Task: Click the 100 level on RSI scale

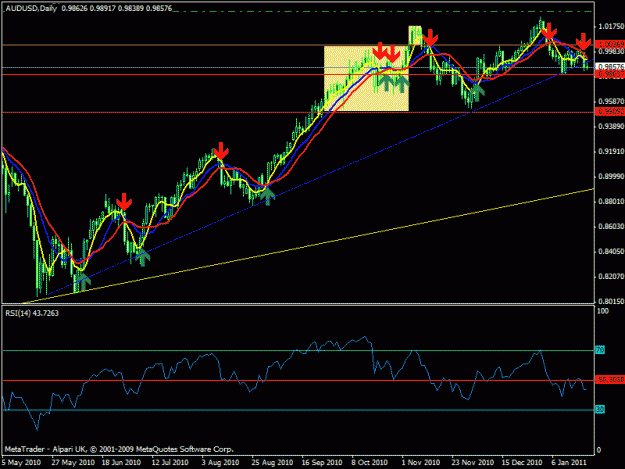Action: click(603, 311)
